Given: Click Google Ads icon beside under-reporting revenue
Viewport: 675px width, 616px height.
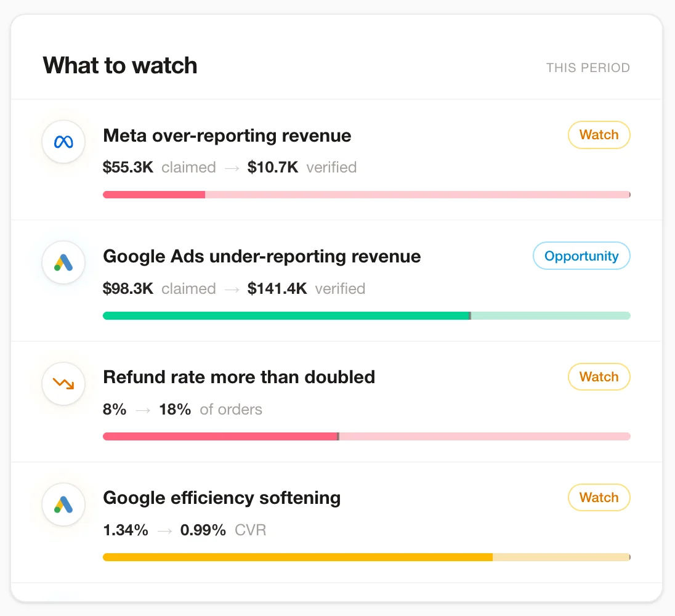Looking at the screenshot, I should coord(63,262).
